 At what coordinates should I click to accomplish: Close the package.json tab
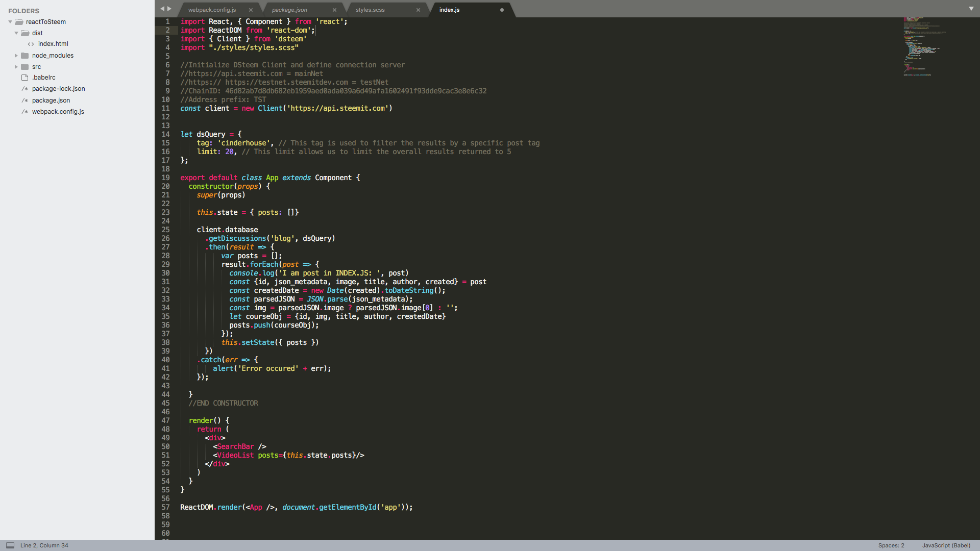(334, 10)
